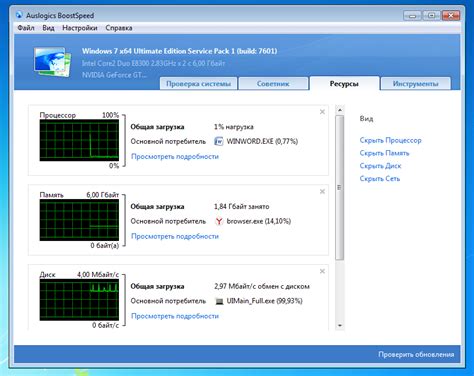Viewport: 474px width, 376px height.
Task: View details link under Процессор section
Action: (175, 156)
